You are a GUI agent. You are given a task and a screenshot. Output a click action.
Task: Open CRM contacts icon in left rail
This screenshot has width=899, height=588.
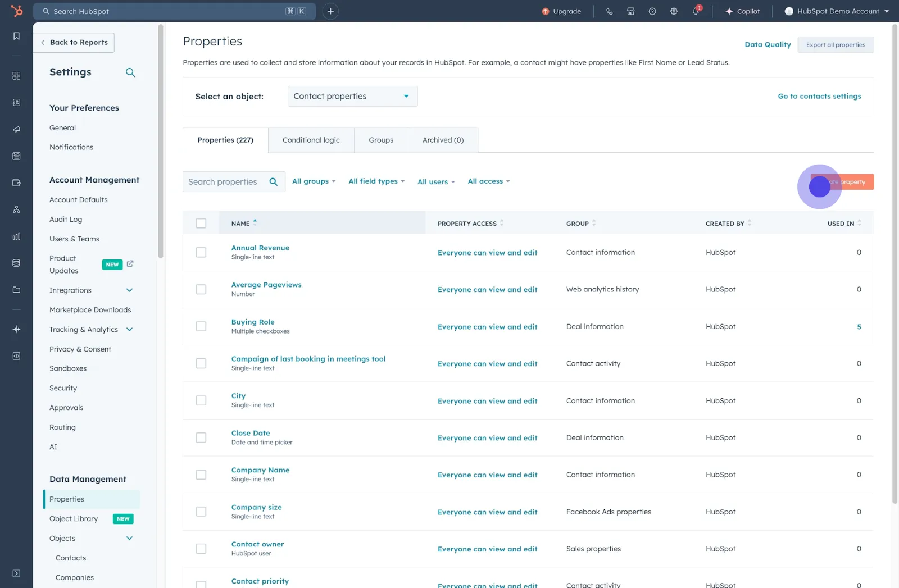[x=16, y=103]
